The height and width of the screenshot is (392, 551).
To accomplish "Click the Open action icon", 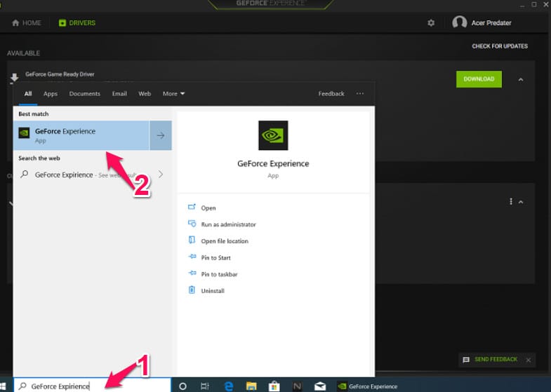I will click(x=192, y=207).
